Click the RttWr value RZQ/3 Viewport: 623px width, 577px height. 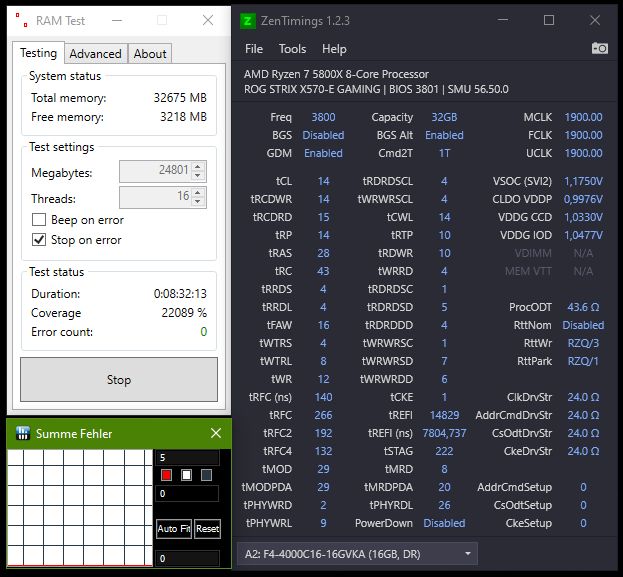pos(583,343)
